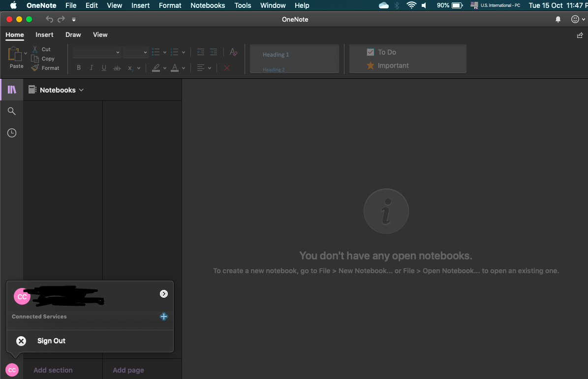Switch to the Draw ribbon tab
The height and width of the screenshot is (379, 588).
coord(73,34)
